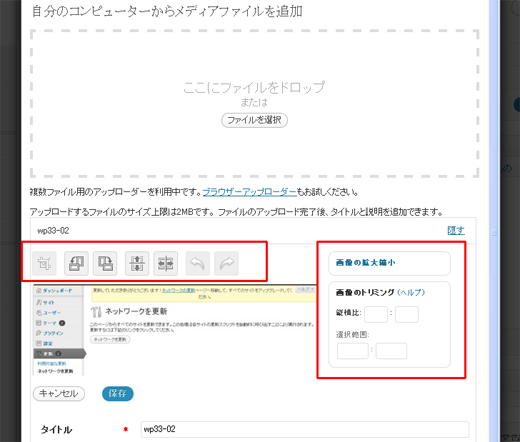Click the second 選択範囲 input box

point(391,351)
